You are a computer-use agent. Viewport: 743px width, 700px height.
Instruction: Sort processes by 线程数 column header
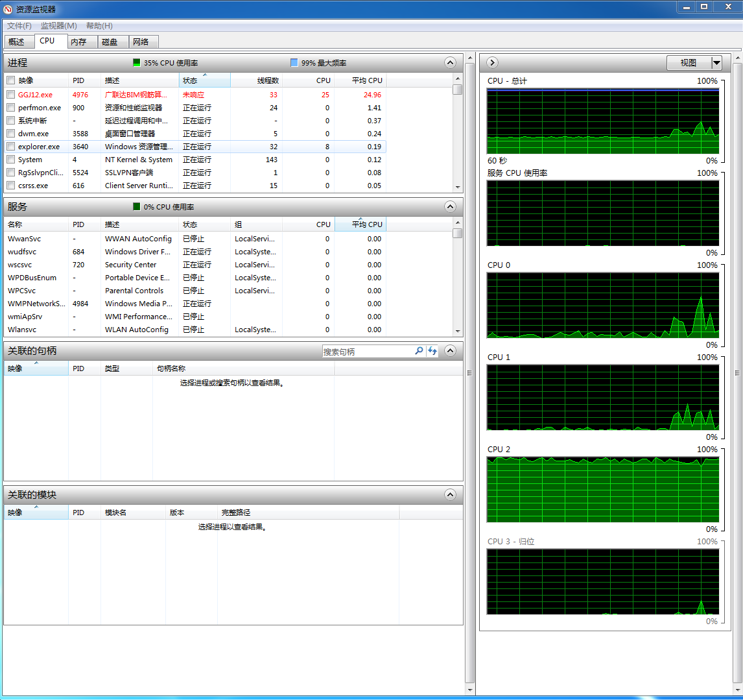pyautogui.click(x=256, y=80)
